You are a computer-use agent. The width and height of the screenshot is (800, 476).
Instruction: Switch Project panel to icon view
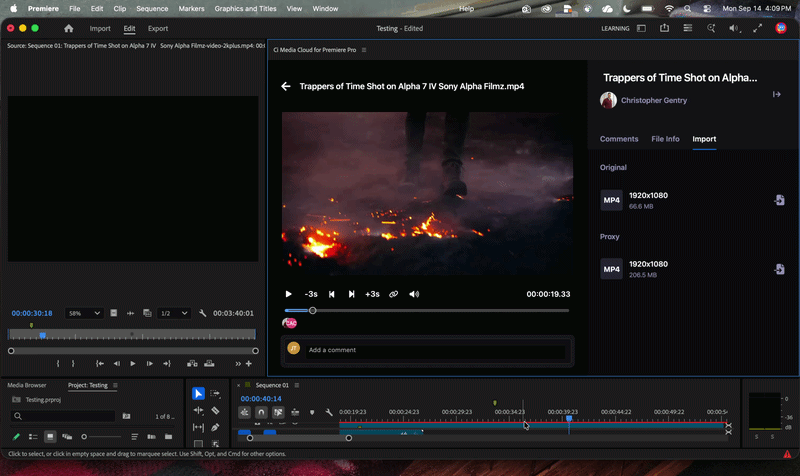50,437
